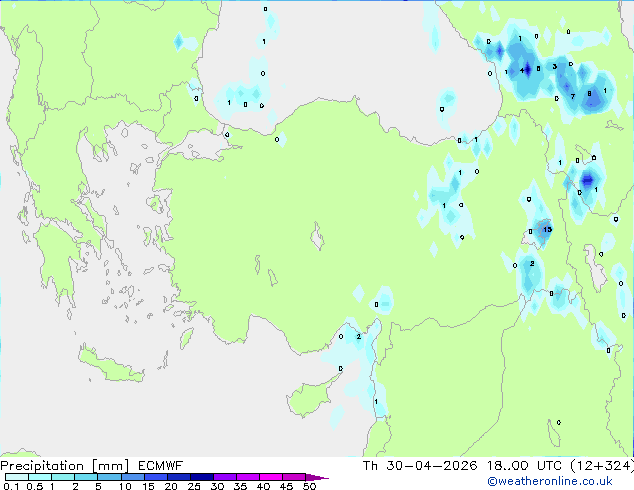Click the precipitation value 8 on the map
Viewport: 634px width, 490px height.
click(x=590, y=94)
